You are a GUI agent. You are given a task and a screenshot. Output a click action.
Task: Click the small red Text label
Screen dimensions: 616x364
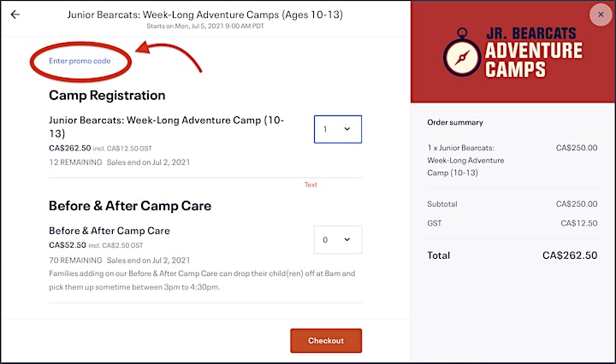311,185
